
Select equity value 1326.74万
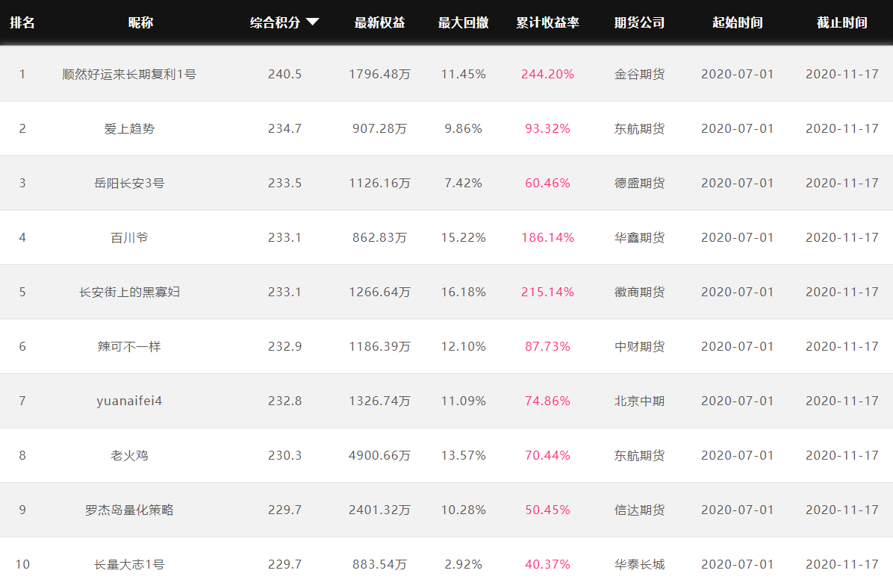(x=379, y=401)
